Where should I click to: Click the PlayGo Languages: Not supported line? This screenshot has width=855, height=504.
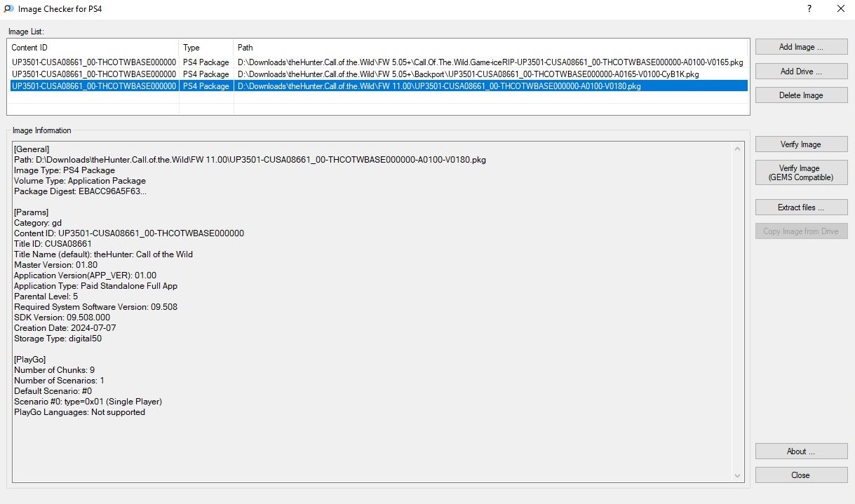click(79, 412)
